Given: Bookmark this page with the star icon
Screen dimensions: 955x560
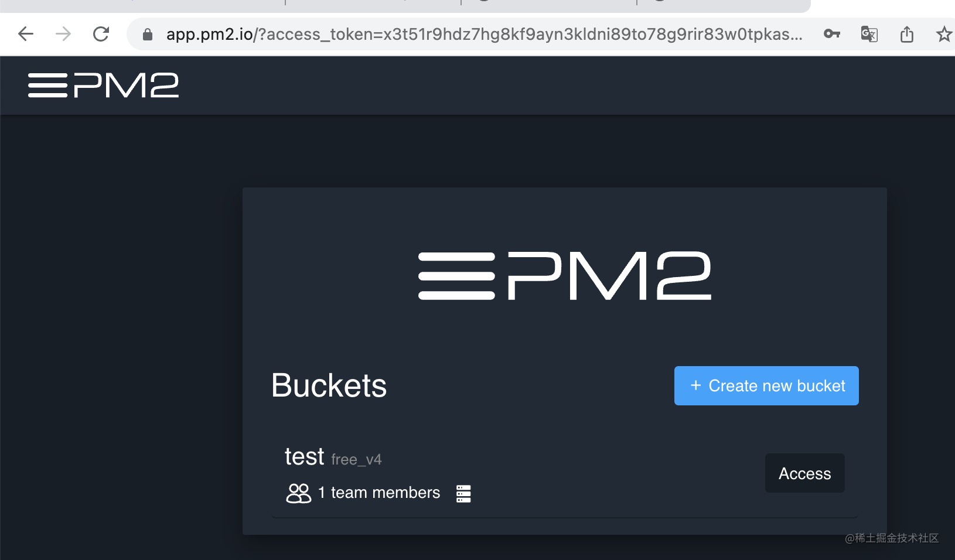Looking at the screenshot, I should click(944, 34).
